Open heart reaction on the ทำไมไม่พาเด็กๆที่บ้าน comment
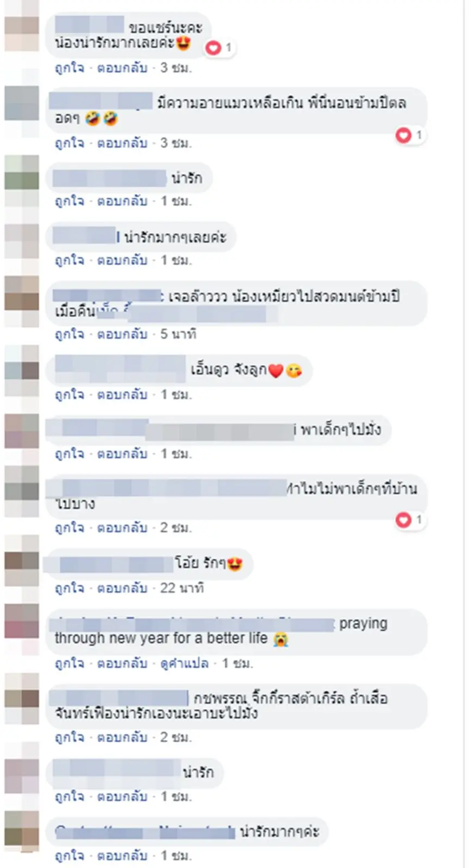This screenshot has height=868, width=470. [410, 520]
